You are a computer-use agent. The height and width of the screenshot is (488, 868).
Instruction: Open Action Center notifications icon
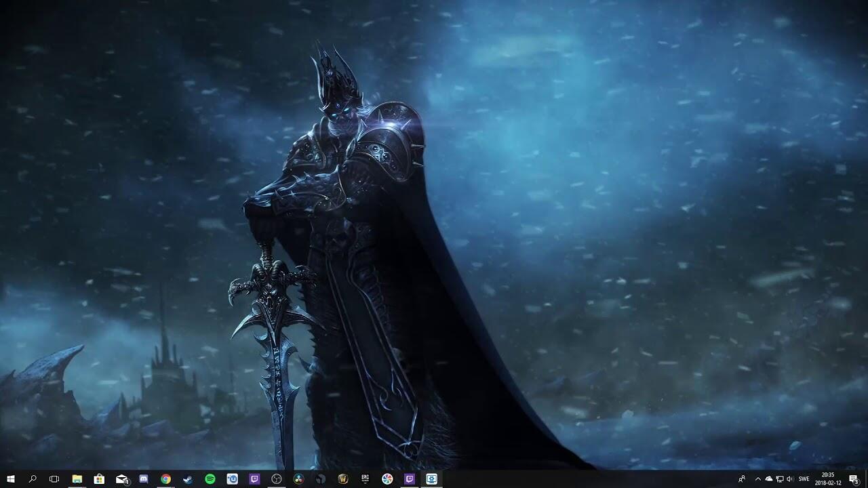[853, 479]
